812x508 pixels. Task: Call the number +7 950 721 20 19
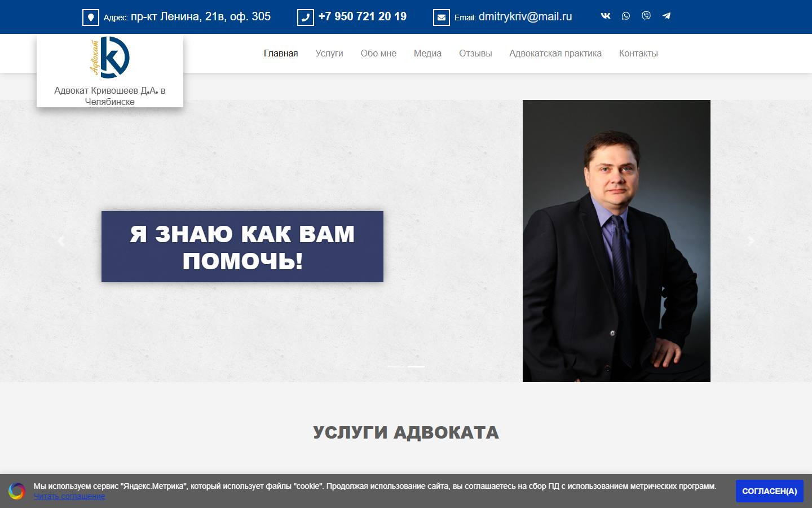(x=363, y=16)
